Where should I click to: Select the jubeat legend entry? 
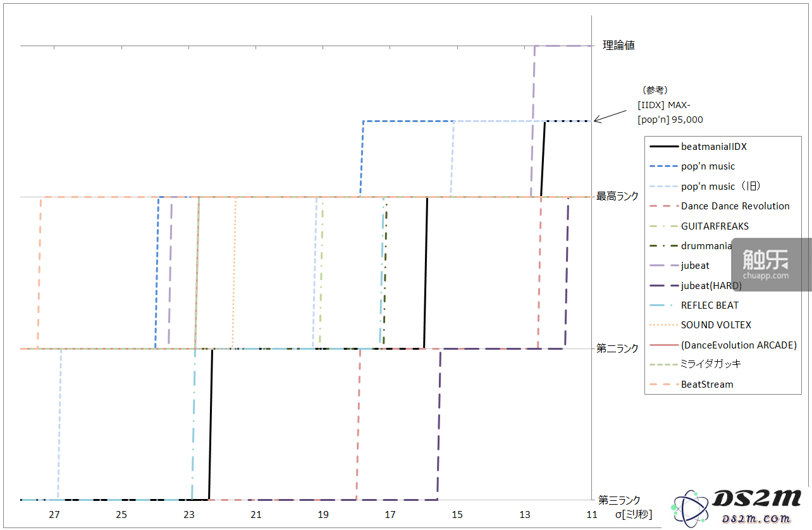click(x=680, y=266)
